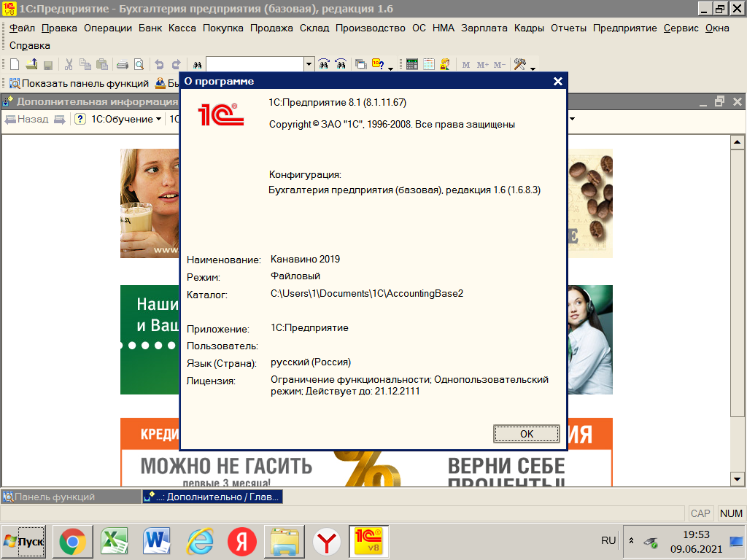Click the Copy toolbar icon
This screenshot has width=747, height=560.
tap(85, 64)
